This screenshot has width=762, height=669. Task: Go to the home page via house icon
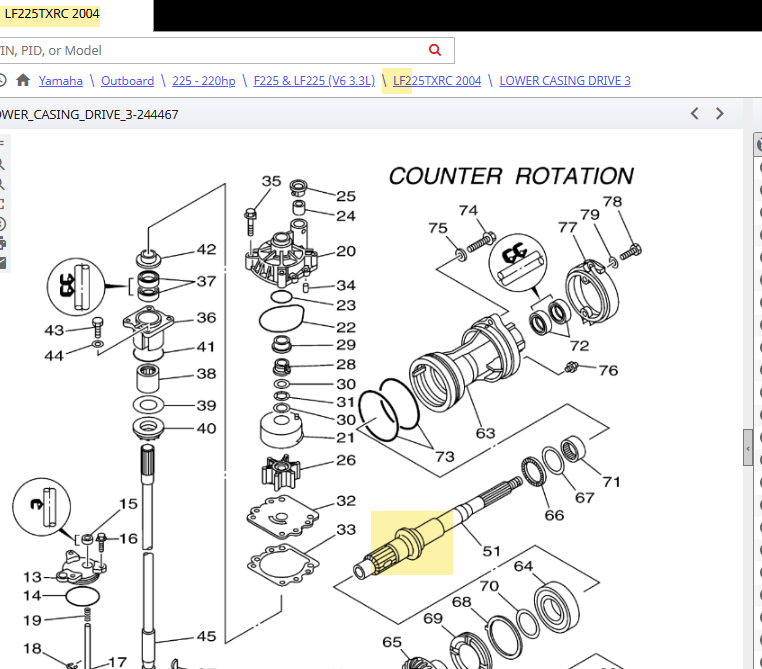(23, 80)
